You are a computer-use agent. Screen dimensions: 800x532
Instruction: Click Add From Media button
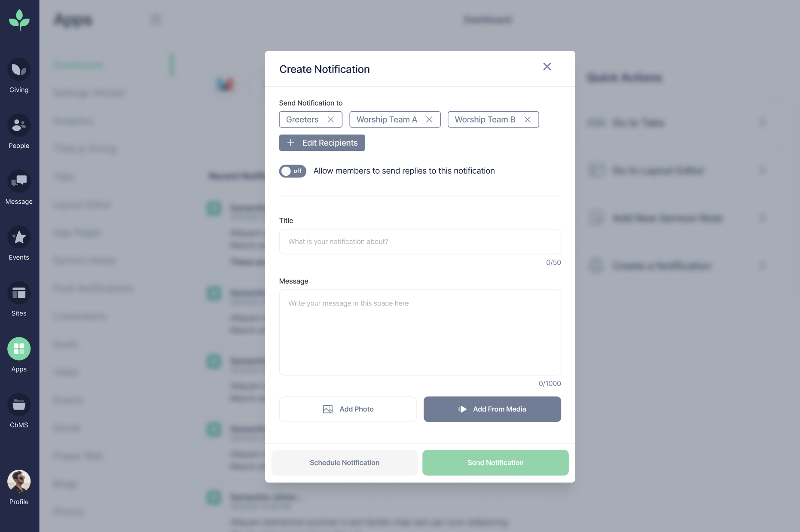492,409
